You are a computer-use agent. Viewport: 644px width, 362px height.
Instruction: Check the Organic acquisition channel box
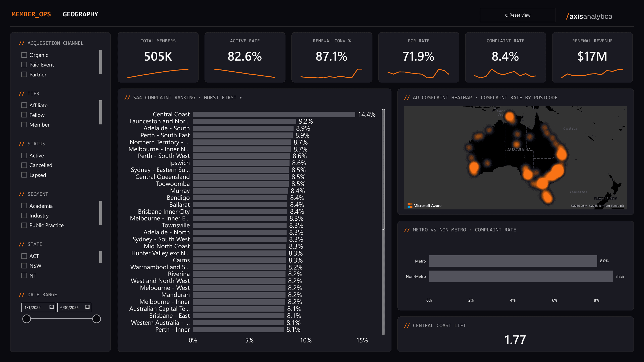24,55
